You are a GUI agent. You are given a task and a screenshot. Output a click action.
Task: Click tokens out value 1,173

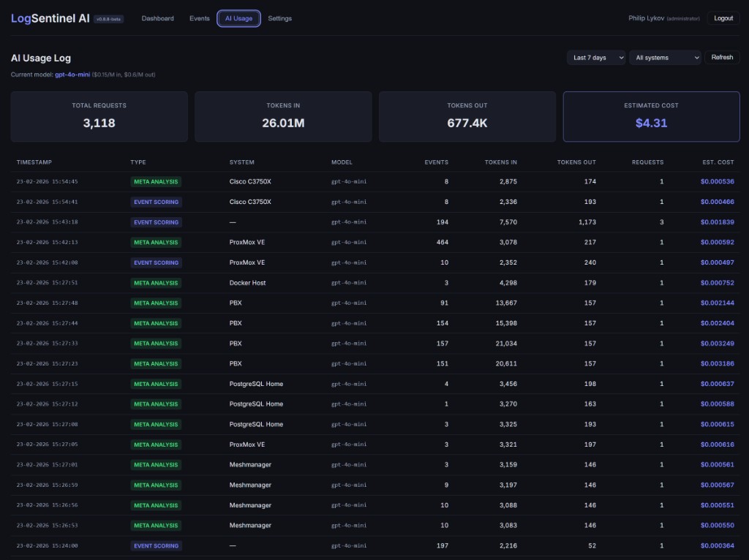[x=587, y=222]
